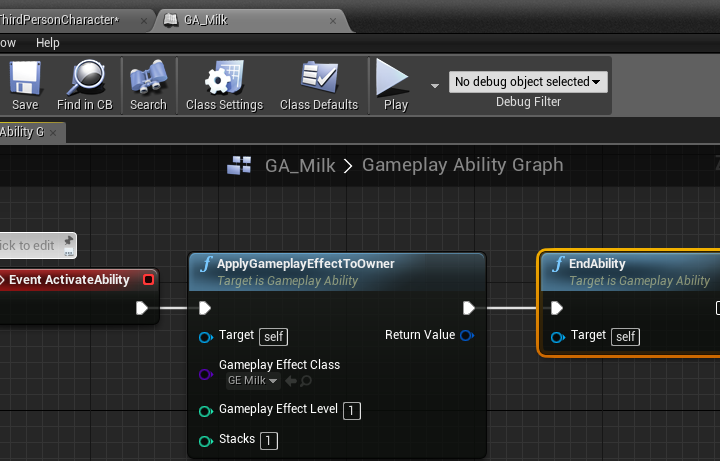Image resolution: width=720 pixels, height=461 pixels.
Task: Click ActivateAbility output execution pin
Action: pos(142,308)
